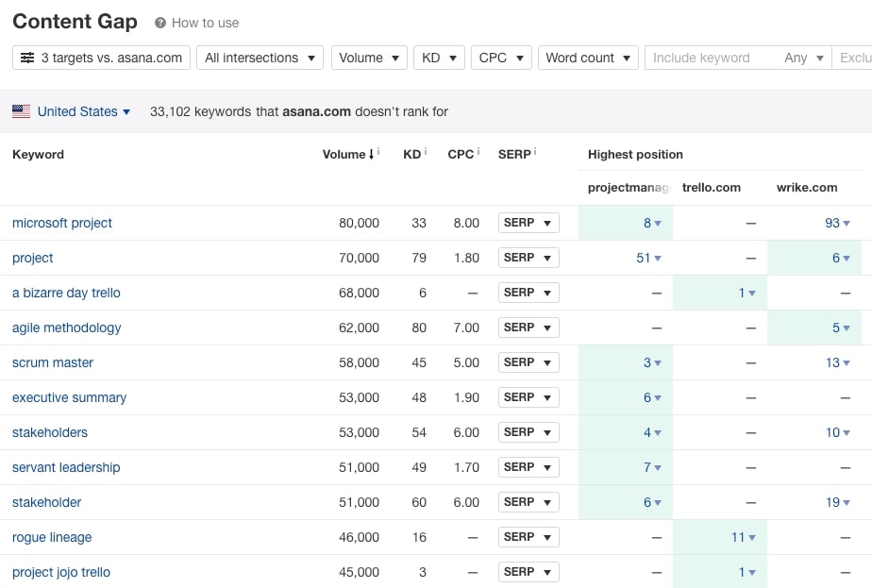Click the CPC column info icon
Image resolution: width=872 pixels, height=588 pixels.
478,151
